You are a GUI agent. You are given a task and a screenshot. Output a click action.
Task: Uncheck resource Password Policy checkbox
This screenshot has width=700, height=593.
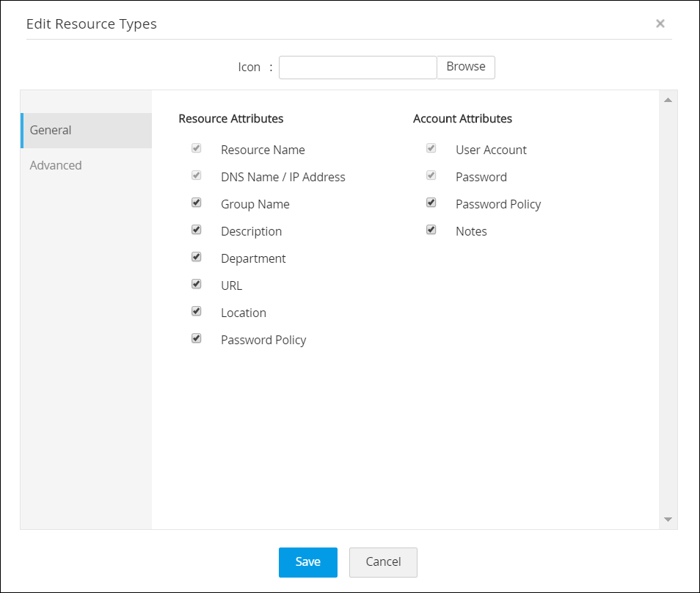(x=196, y=338)
